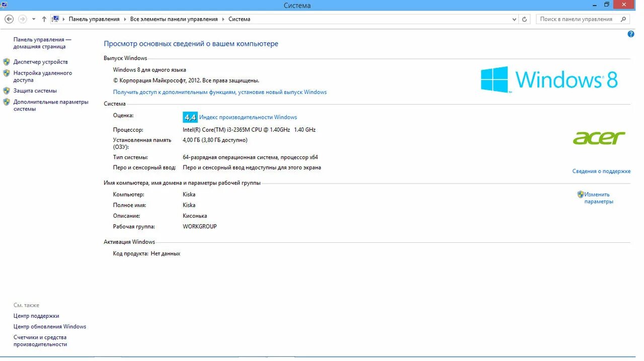Open 'Дополнительные параметры системы' link
This screenshot has width=644, height=361.
tap(51, 106)
